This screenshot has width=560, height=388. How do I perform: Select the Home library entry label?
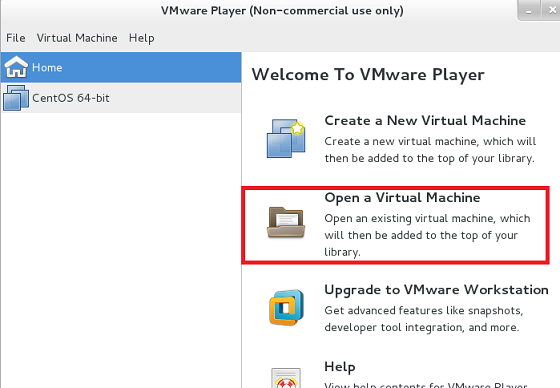[x=47, y=68]
